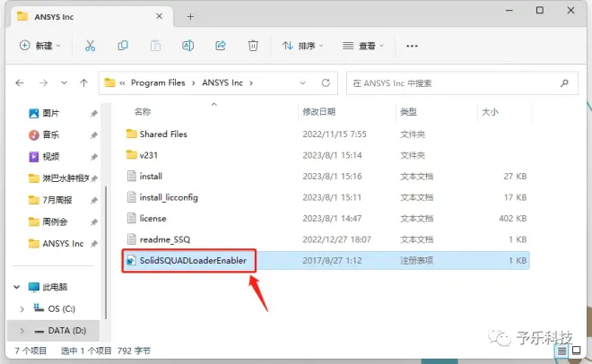Viewport: 592px width, 364px height.
Task: Click 注册表项 type cell
Action: click(x=416, y=261)
